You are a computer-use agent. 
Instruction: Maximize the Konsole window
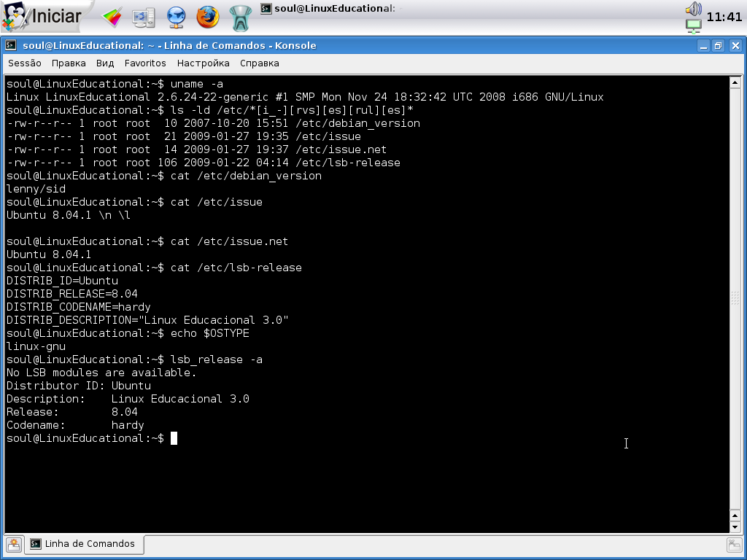pyautogui.click(x=719, y=46)
